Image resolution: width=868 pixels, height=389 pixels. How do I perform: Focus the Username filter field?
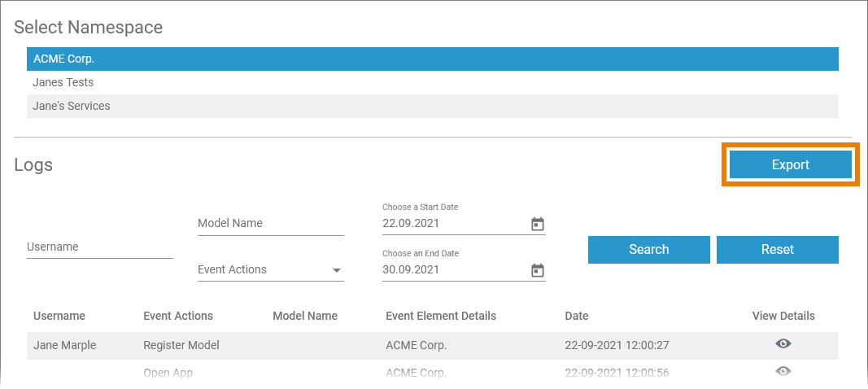(99, 247)
